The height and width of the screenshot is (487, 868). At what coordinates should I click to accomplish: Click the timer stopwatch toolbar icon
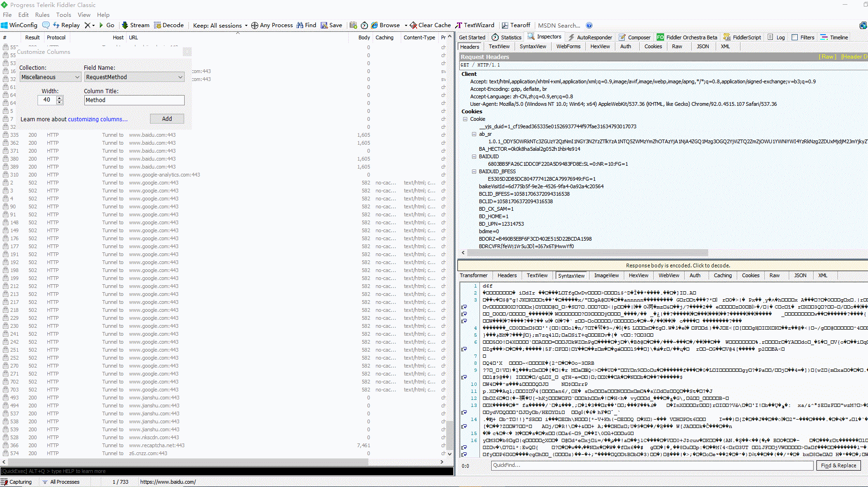pyautogui.click(x=364, y=25)
